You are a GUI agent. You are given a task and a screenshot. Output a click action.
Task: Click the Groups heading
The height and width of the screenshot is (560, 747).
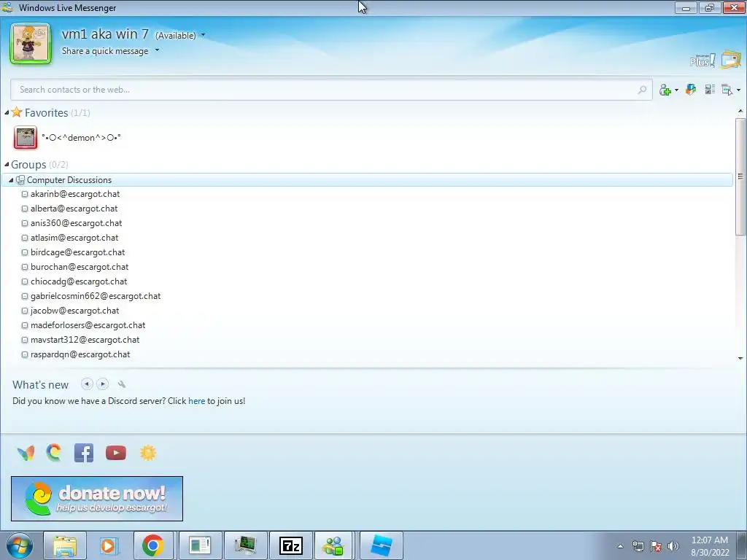pyautogui.click(x=28, y=164)
